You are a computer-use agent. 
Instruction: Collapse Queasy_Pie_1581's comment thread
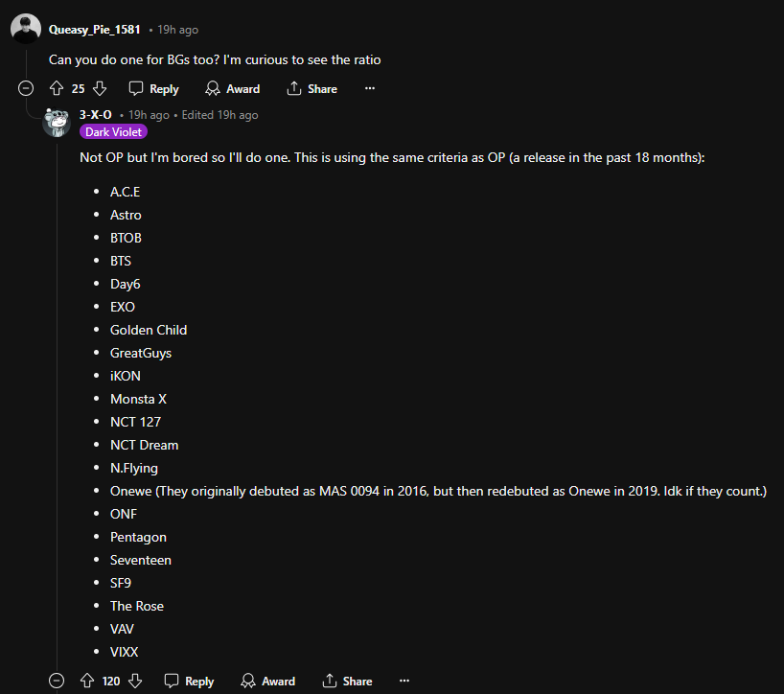[26, 88]
